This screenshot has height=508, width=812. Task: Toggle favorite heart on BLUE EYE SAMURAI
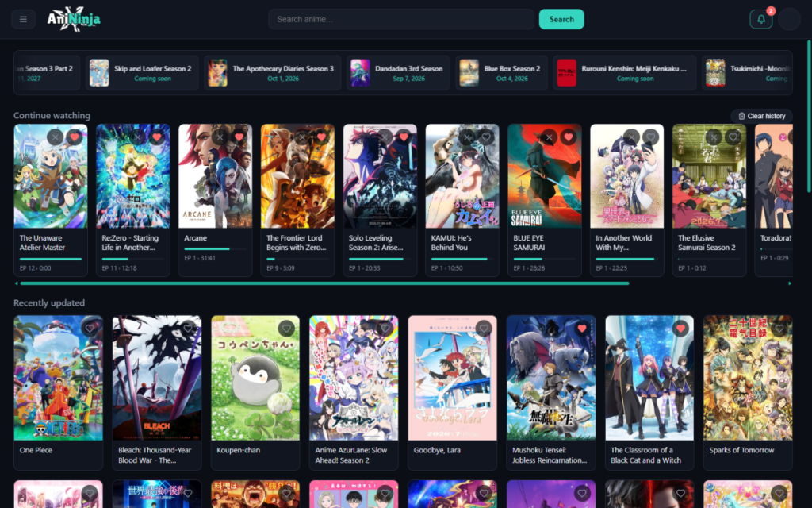pos(569,137)
